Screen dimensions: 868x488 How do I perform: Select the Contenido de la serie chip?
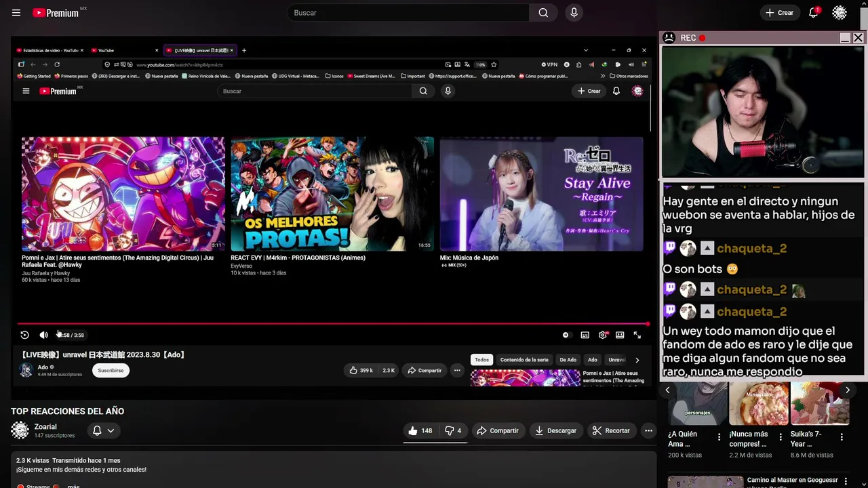point(524,360)
